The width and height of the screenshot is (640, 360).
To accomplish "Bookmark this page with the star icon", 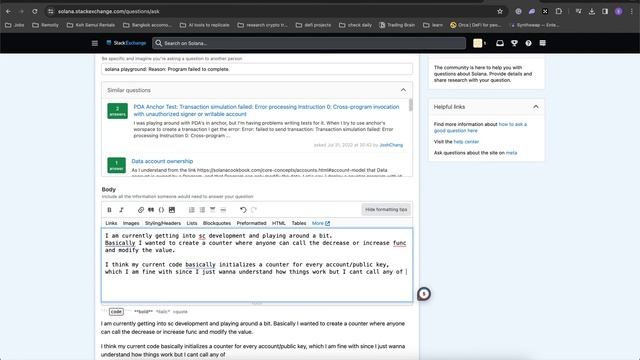I will [x=500, y=11].
